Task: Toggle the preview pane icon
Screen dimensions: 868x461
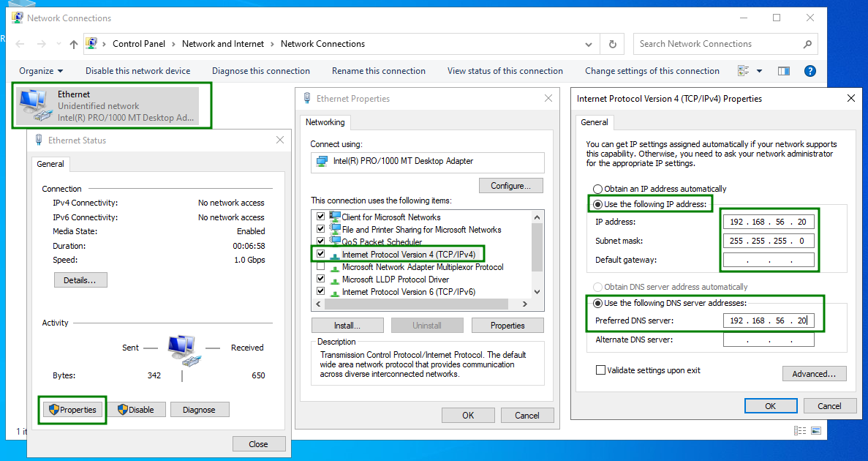Action: point(784,71)
